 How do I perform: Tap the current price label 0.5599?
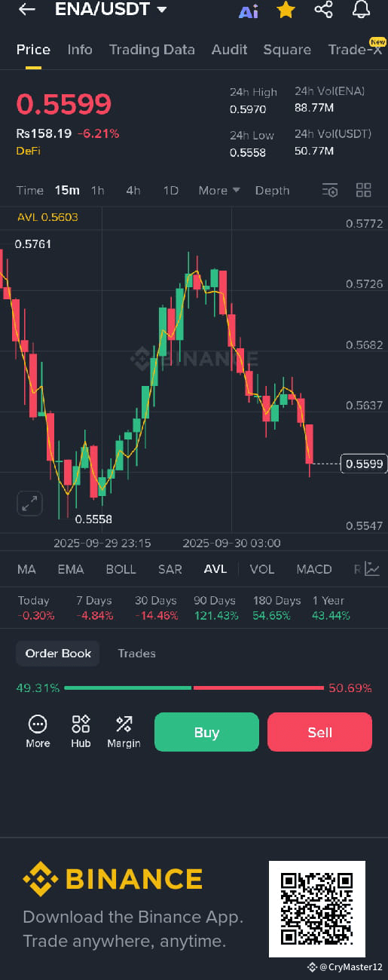point(364,464)
